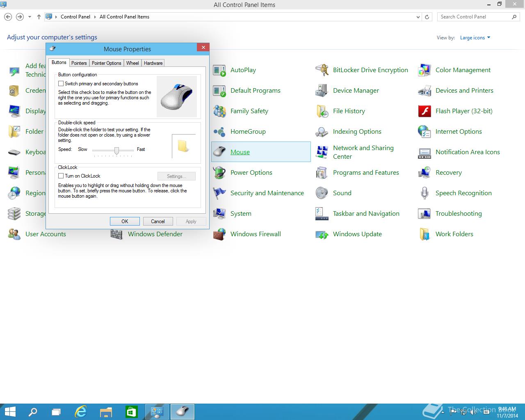525x420 pixels.
Task: Click the Search Control Panel field
Action: pyautogui.click(x=479, y=17)
